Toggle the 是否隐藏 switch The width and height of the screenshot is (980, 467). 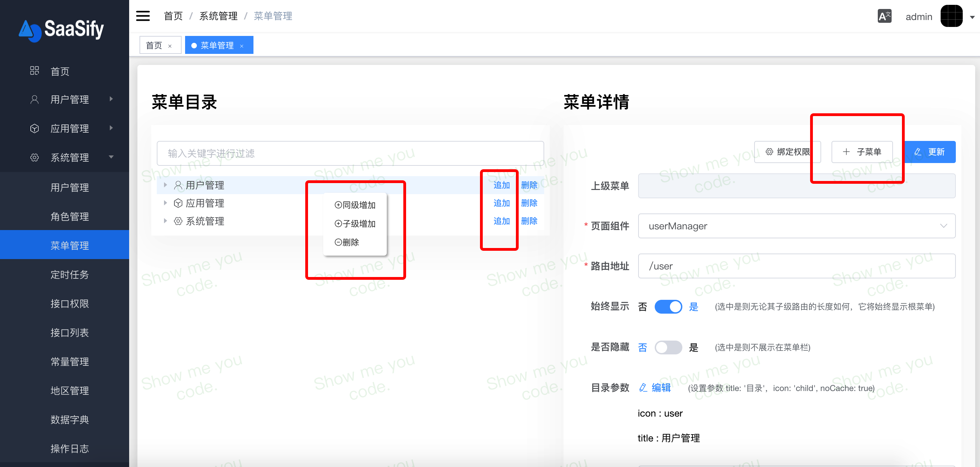pos(668,347)
